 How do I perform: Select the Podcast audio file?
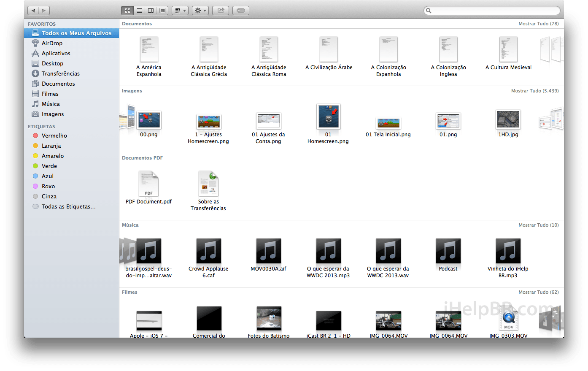448,255
